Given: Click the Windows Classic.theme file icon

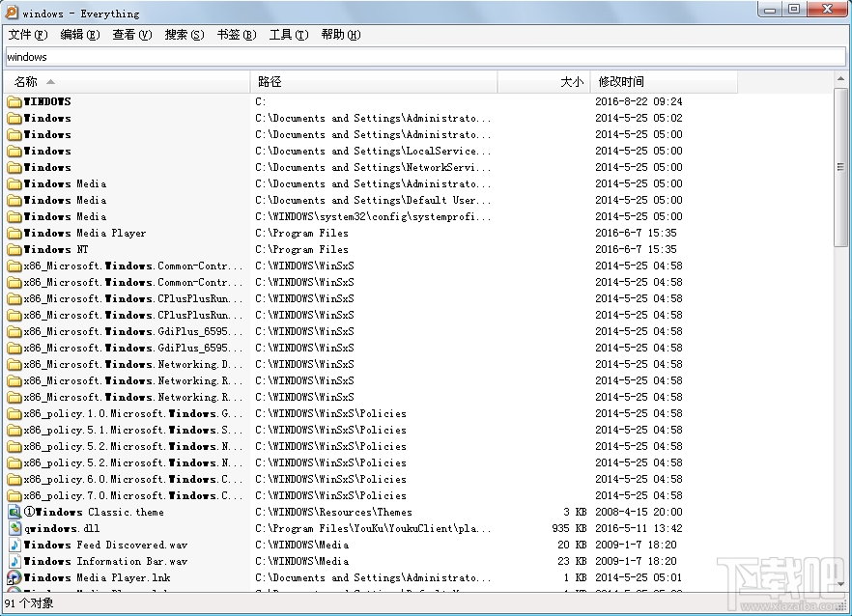Looking at the screenshot, I should tap(14, 512).
